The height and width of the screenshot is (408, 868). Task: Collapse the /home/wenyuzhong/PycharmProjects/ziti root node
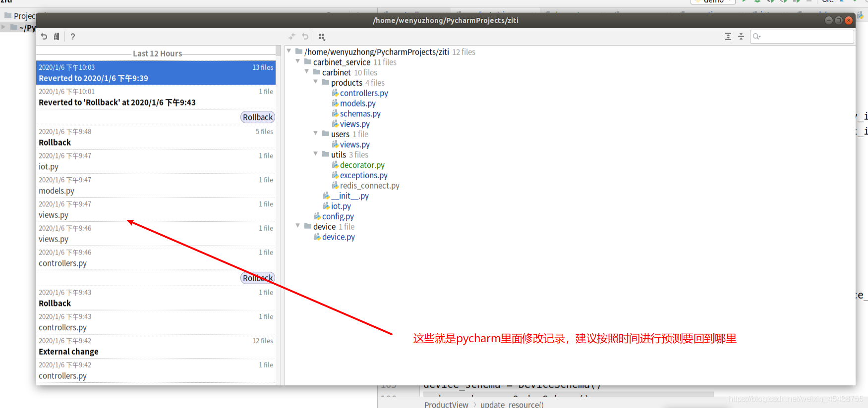click(289, 51)
